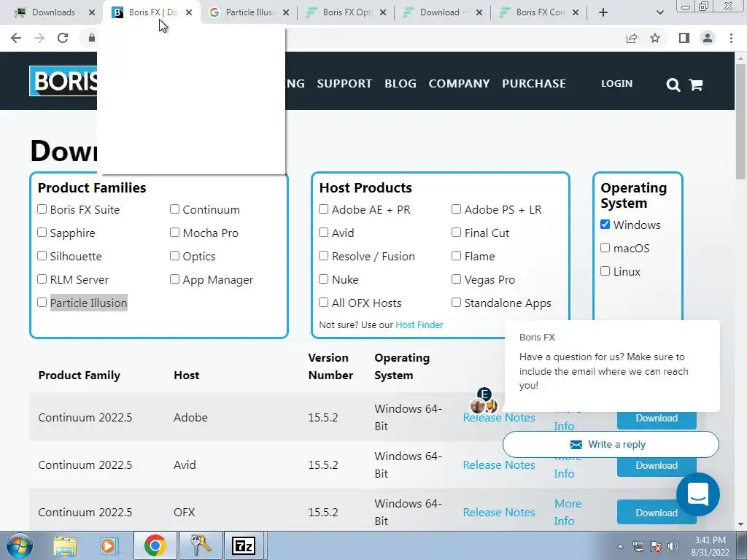747x560 pixels.
Task: Open Release Notes for OFX row
Action: pyautogui.click(x=499, y=513)
